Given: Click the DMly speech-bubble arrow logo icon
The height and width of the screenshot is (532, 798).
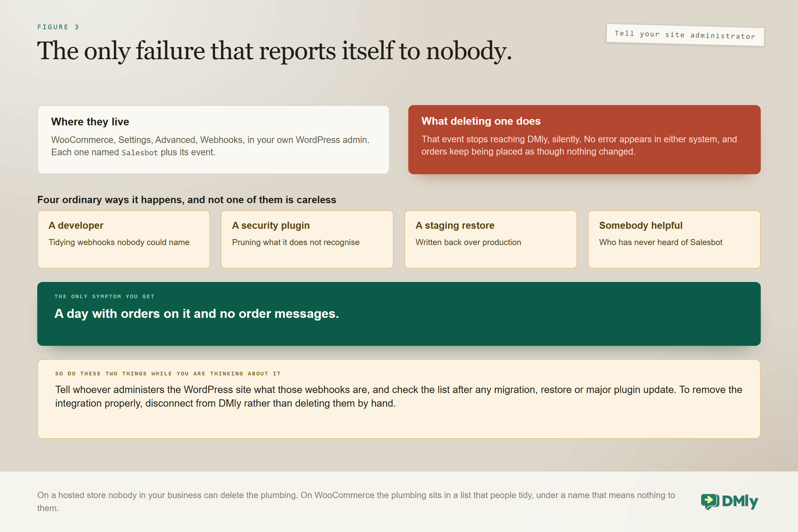Looking at the screenshot, I should pyautogui.click(x=710, y=501).
